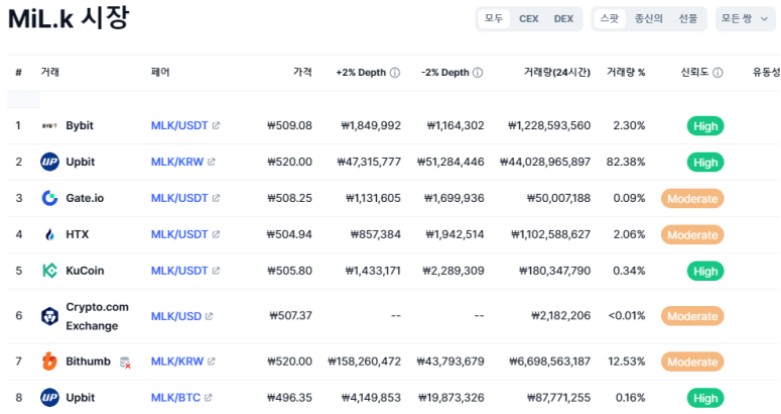
Task: Click external link icon for MLK/BTC
Action: [208, 398]
